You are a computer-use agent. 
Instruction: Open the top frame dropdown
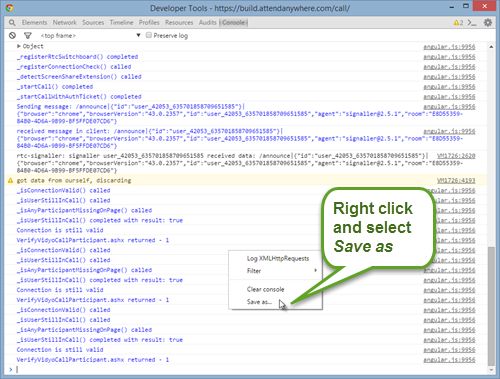(90, 35)
